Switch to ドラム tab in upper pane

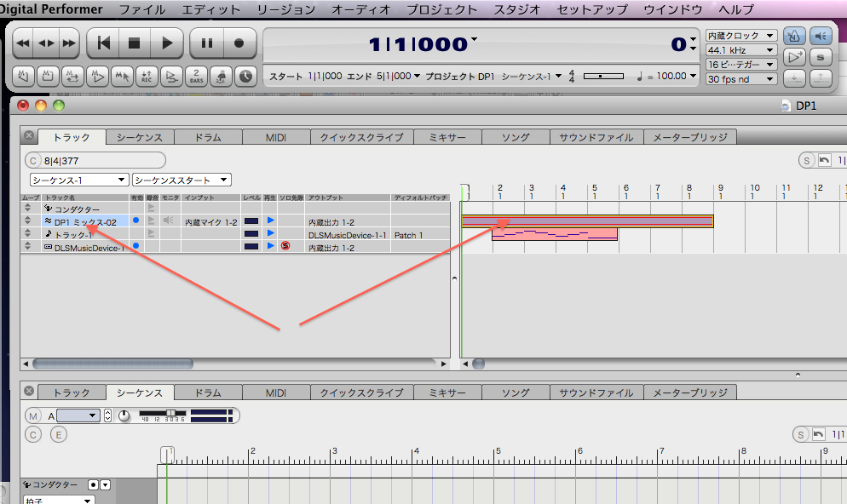pyautogui.click(x=208, y=138)
